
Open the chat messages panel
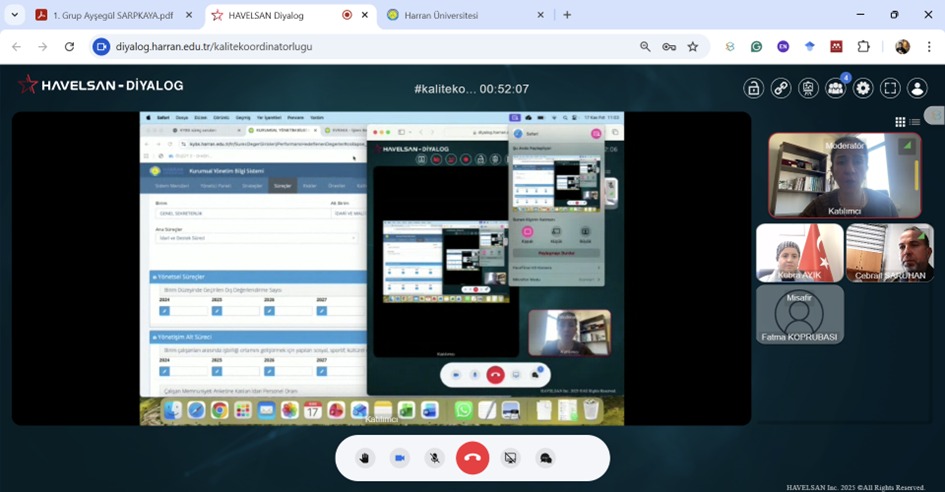[x=546, y=458]
